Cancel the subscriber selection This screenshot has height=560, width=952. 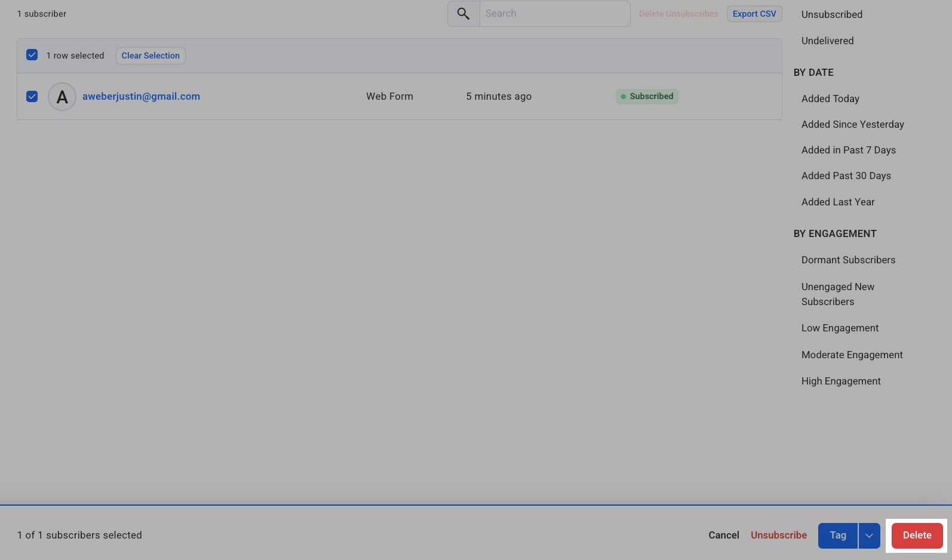723,536
